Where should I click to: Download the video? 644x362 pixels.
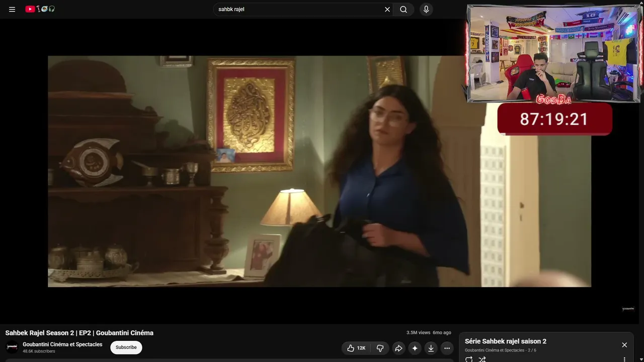(431, 348)
